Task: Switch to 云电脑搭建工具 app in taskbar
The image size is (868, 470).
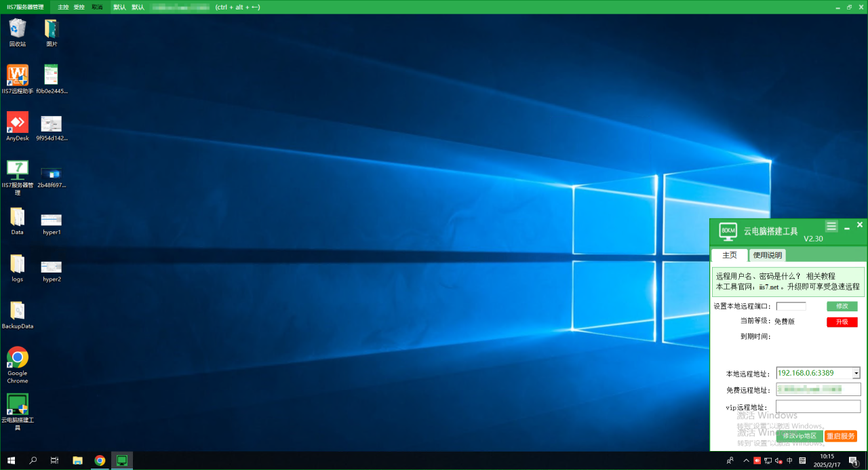Action: (122, 461)
